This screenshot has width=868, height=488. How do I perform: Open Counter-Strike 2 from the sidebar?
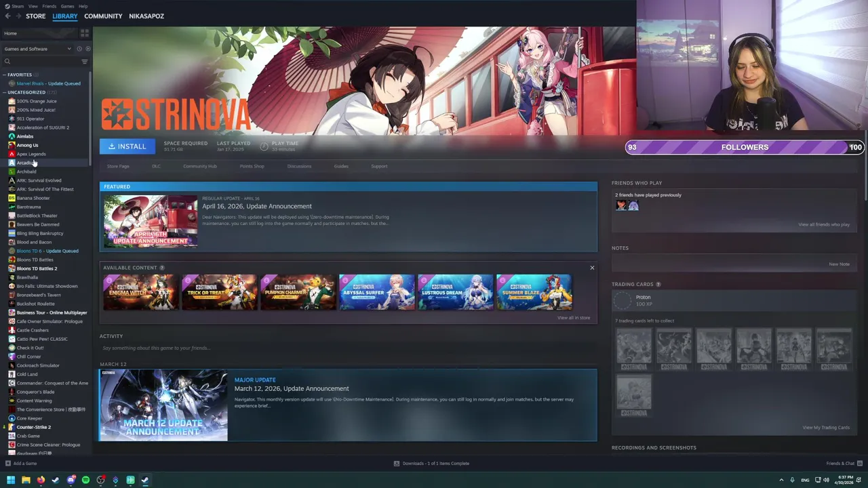(x=33, y=427)
